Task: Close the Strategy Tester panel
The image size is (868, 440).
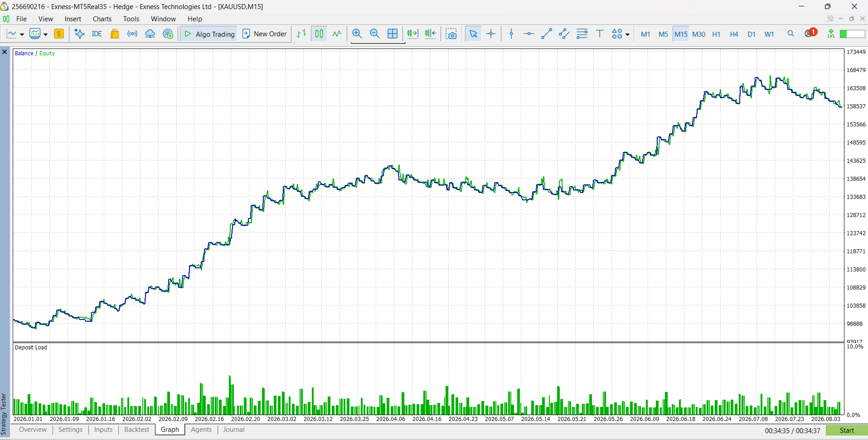Action: click(5, 52)
